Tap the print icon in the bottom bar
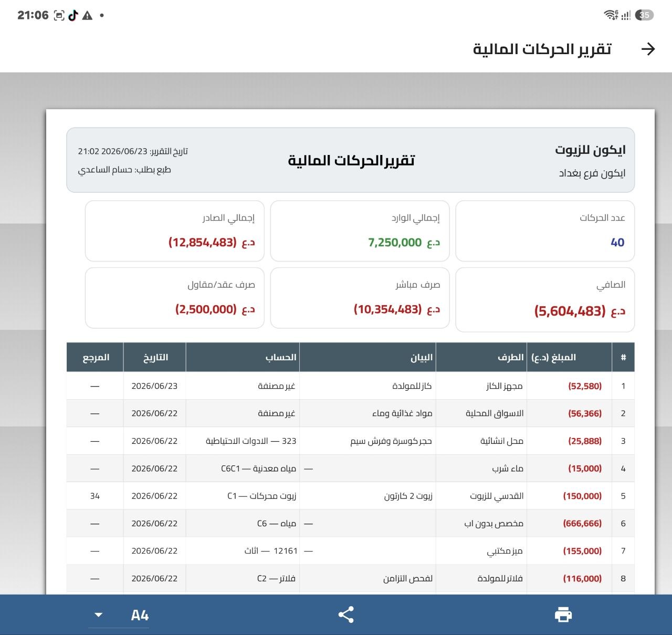This screenshot has width=672, height=635. [563, 615]
